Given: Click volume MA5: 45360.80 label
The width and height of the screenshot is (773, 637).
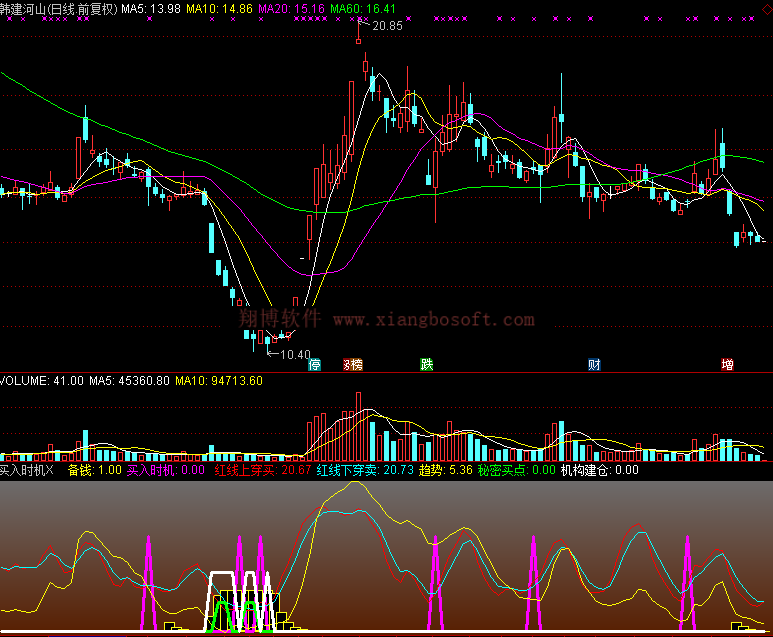Looking at the screenshot, I should point(129,381).
